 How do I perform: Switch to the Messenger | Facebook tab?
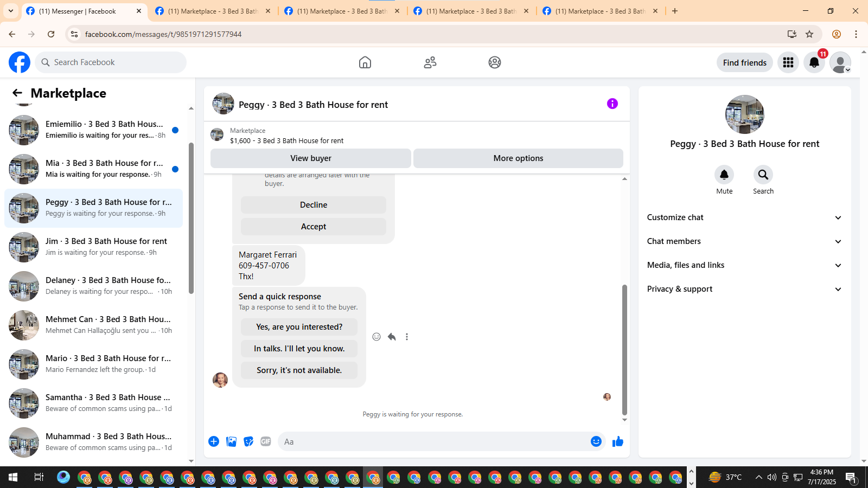(84, 11)
